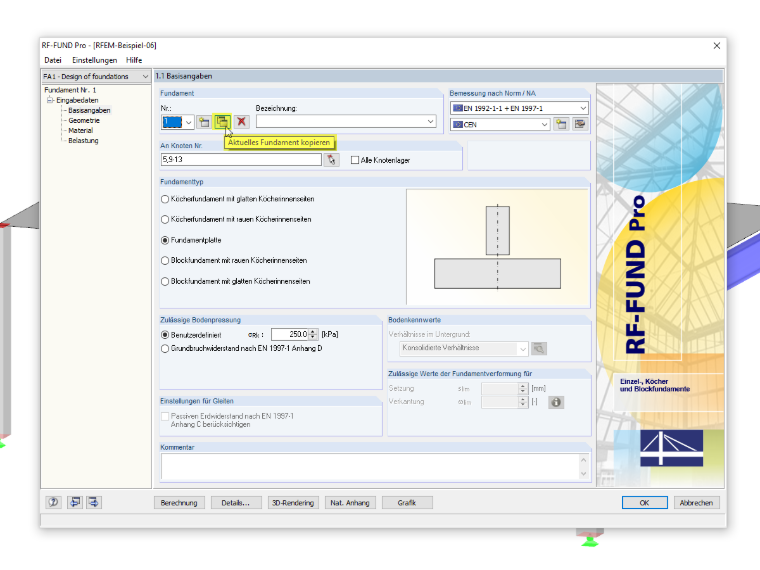Screen dimensions: 760x570
Task: Open the Einstellungen menu
Action: pos(95,60)
